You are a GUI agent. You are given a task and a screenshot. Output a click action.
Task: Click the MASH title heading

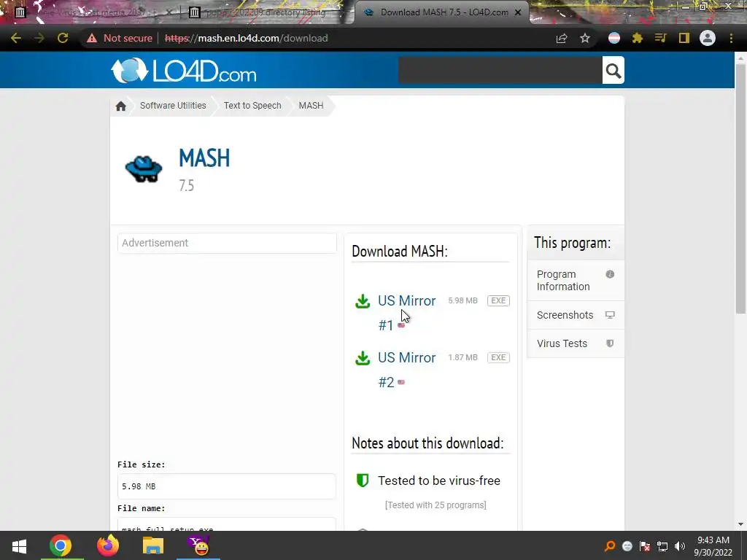point(204,158)
